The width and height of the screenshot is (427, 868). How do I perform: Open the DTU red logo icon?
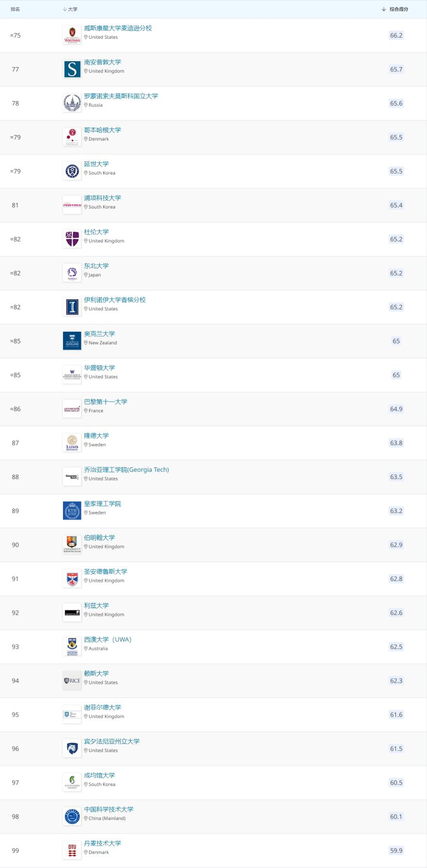click(72, 850)
